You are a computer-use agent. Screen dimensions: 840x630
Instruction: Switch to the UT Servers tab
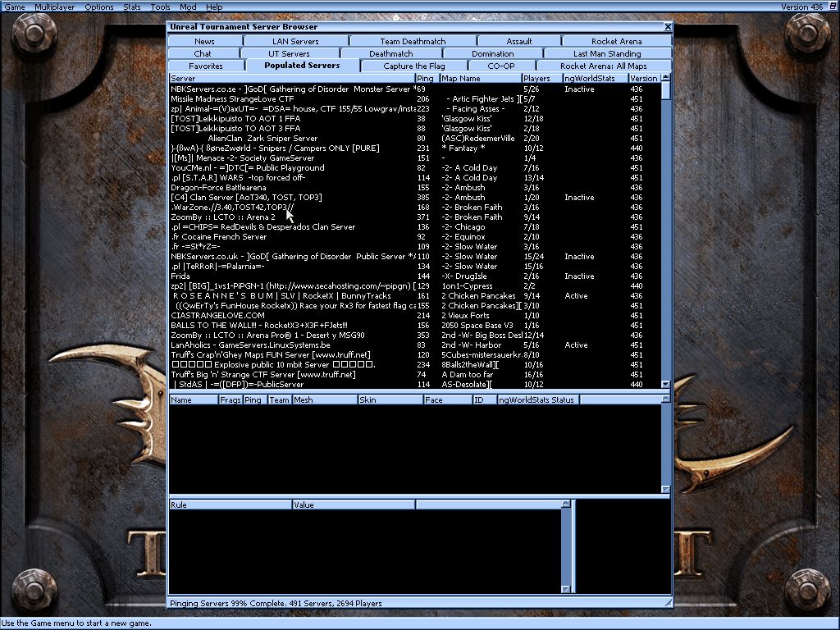click(289, 53)
